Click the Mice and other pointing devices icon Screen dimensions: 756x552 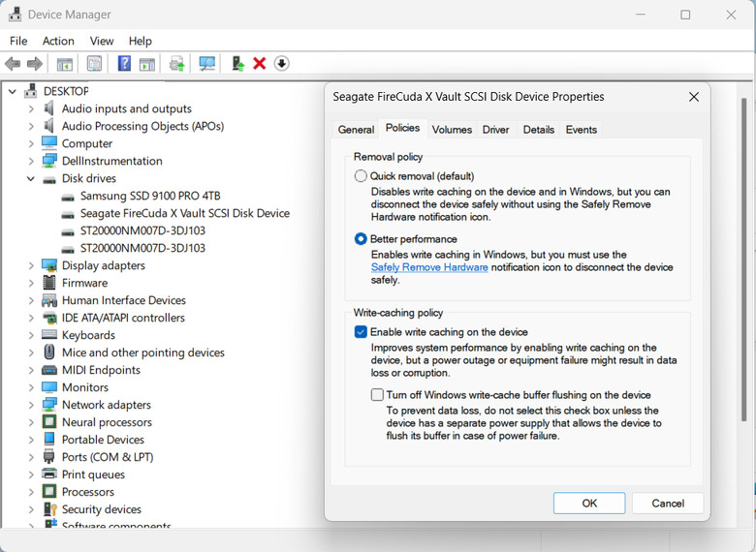49,353
